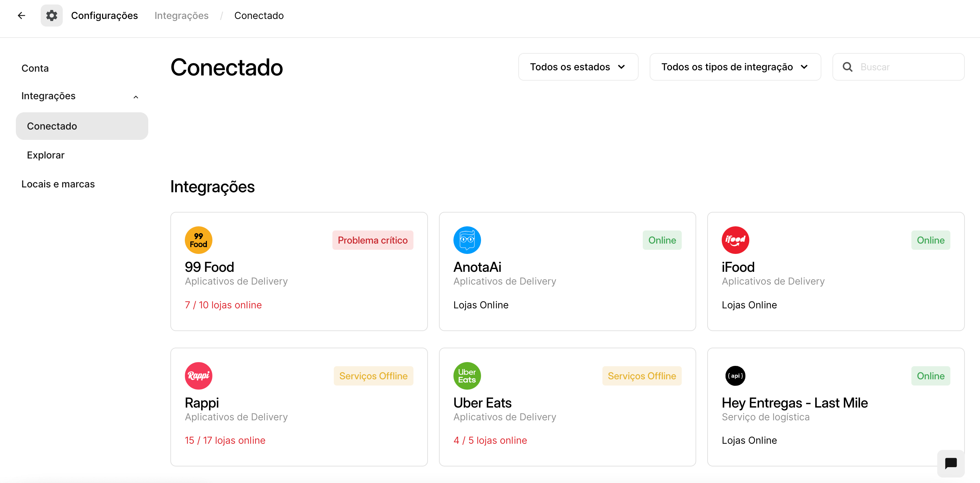Go back using the left arrow icon
Viewport: 980px width, 483px height.
[21, 16]
